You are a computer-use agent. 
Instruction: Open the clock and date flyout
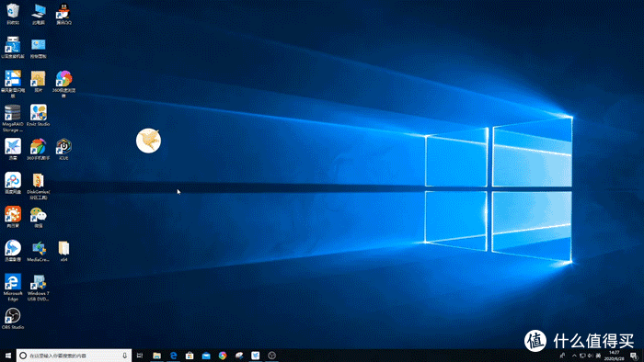[x=614, y=356]
